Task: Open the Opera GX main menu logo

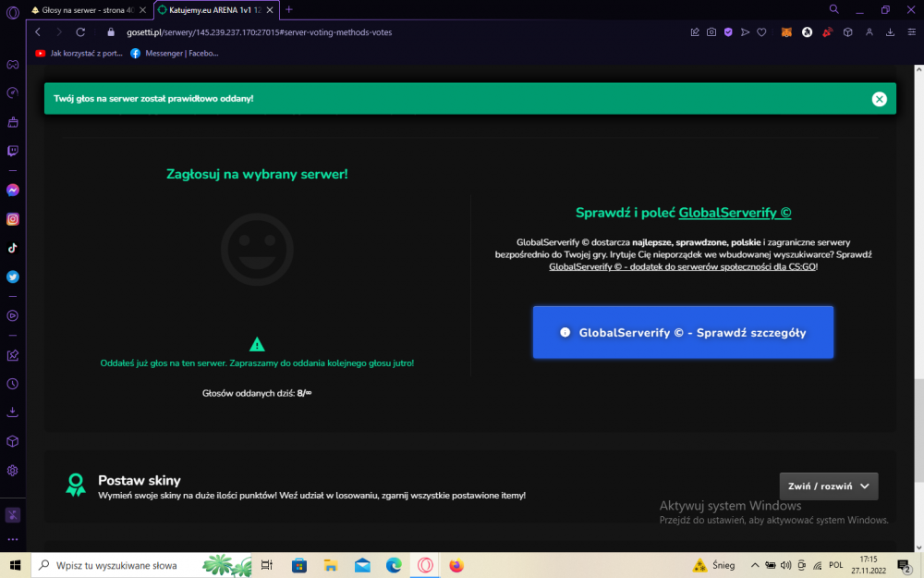Action: tap(12, 12)
